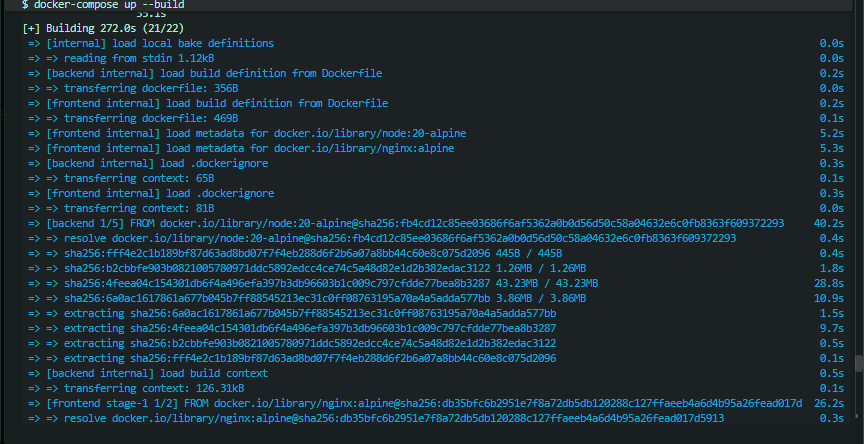
Task: Click 'transferring context: 81B' line
Action: click(x=121, y=208)
